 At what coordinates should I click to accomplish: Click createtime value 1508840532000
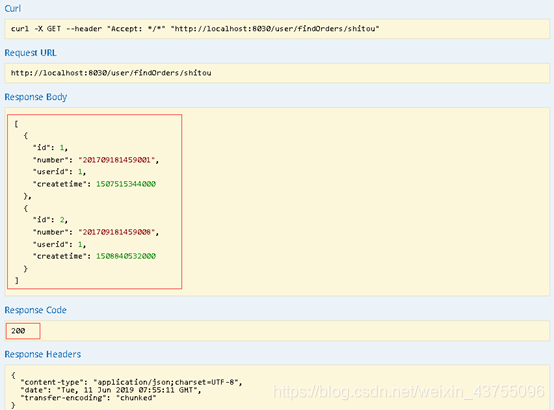click(x=126, y=256)
